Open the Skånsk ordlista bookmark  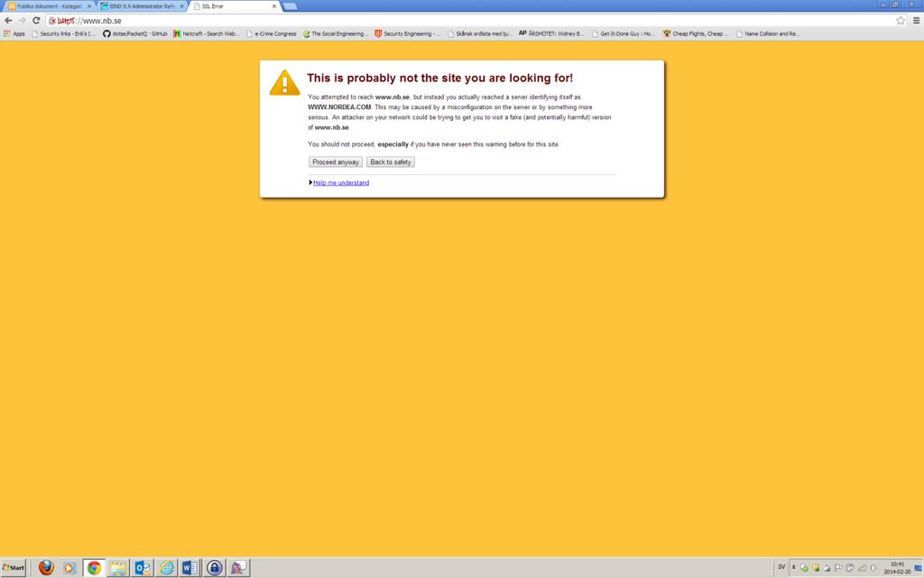coord(480,33)
